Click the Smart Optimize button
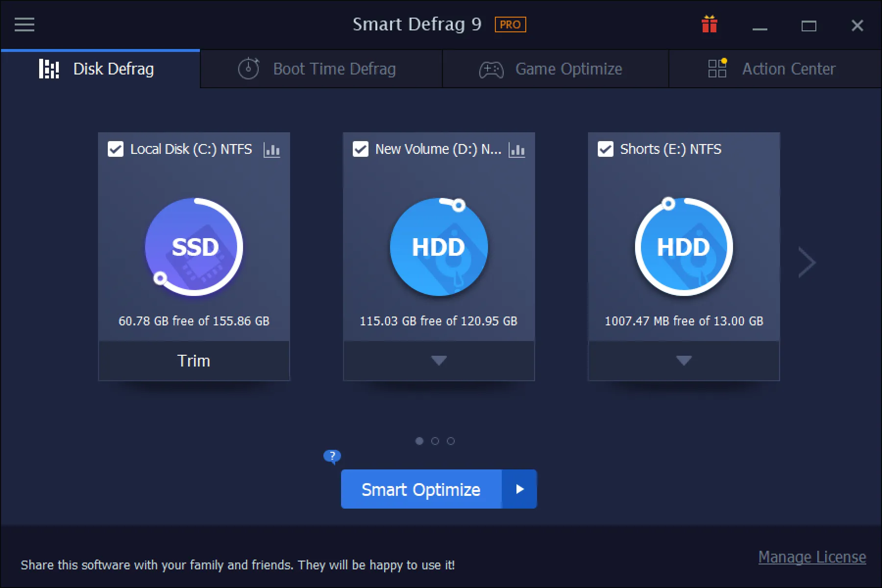Image resolution: width=882 pixels, height=588 pixels. pos(421,489)
